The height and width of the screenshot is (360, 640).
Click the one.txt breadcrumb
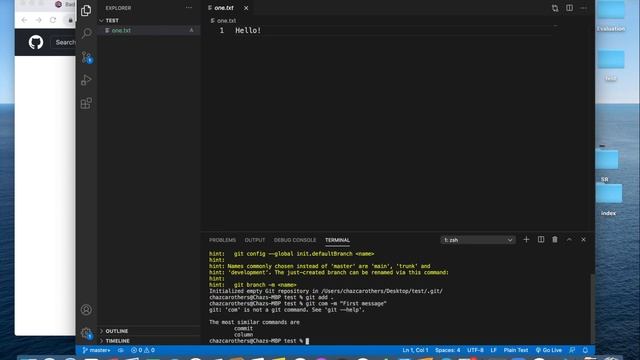223,20
